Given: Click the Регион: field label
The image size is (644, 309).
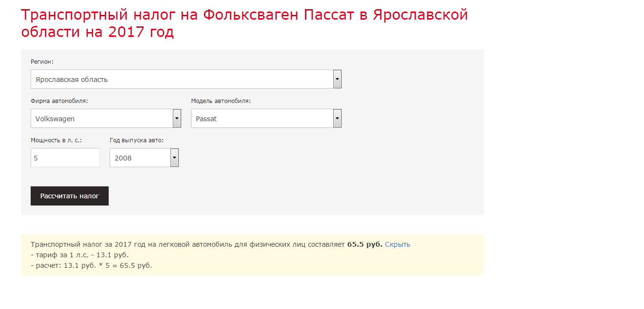Looking at the screenshot, I should pyautogui.click(x=42, y=62).
